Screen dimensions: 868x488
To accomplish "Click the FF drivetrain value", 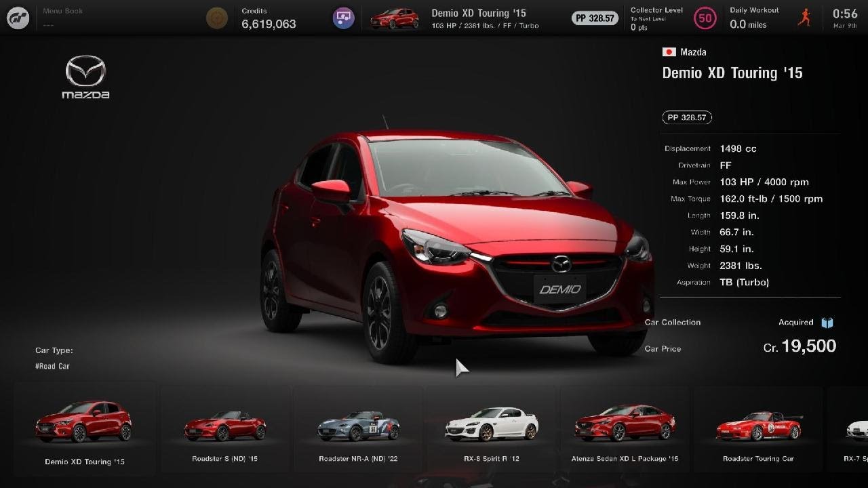I will 726,165.
